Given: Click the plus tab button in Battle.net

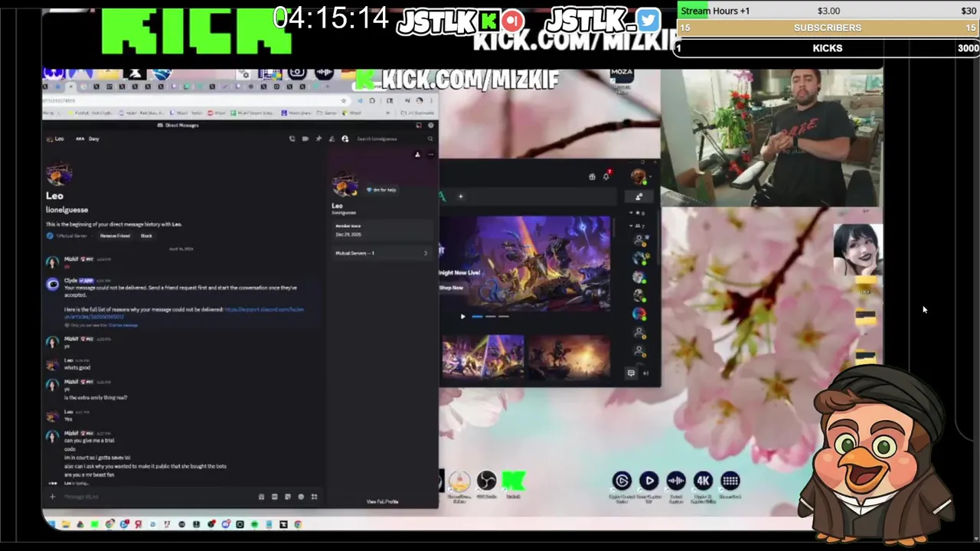Looking at the screenshot, I should (460, 197).
